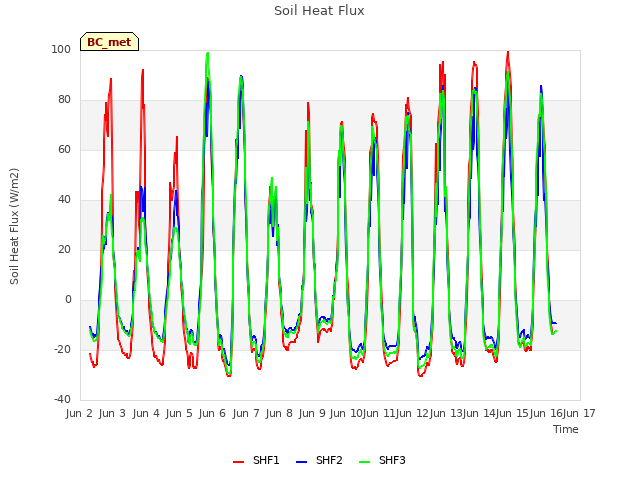The height and width of the screenshot is (480, 640).
Task: Click the 80 y-axis tick label
Action: (x=64, y=100)
